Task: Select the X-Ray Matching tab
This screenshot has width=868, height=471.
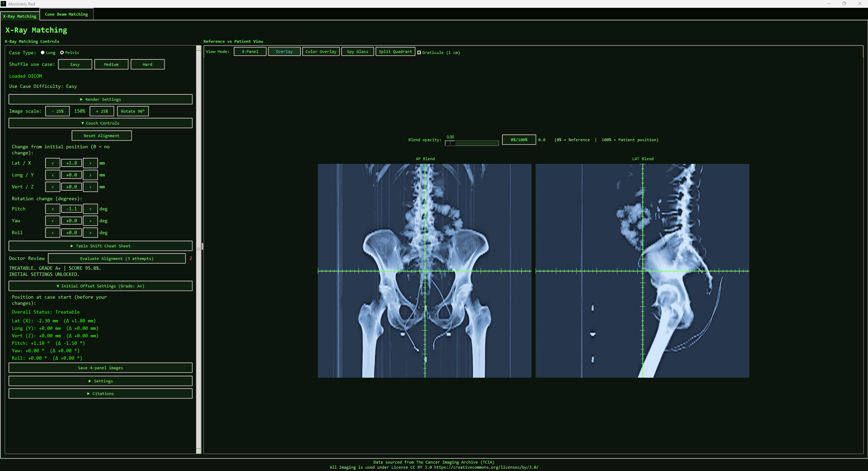Action: click(19, 16)
